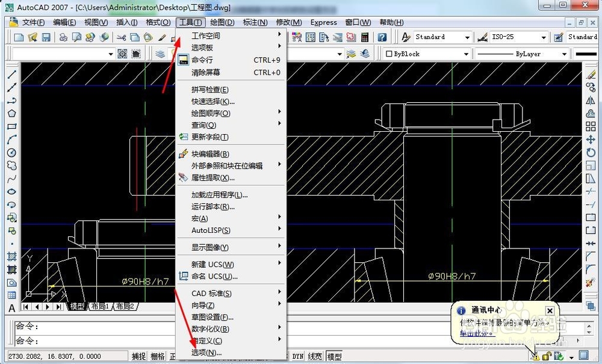Click the last-tab navigation arrow beside 模型

(59, 307)
